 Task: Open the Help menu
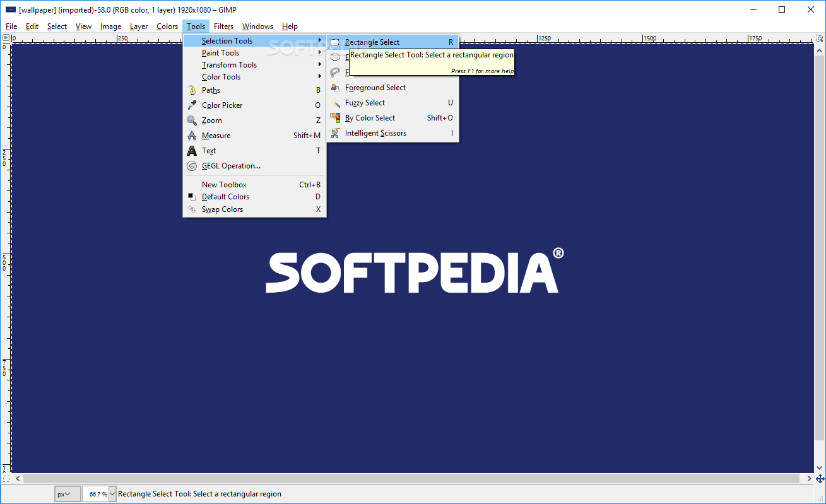(x=290, y=26)
